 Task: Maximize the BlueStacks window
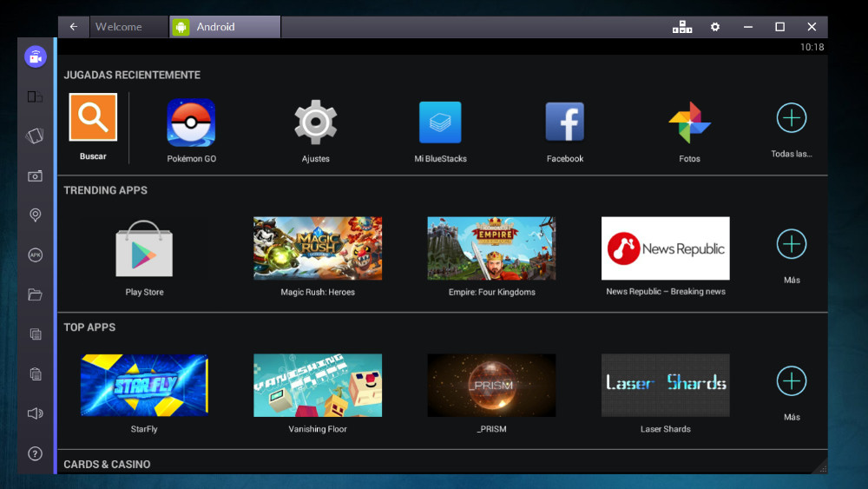point(780,27)
